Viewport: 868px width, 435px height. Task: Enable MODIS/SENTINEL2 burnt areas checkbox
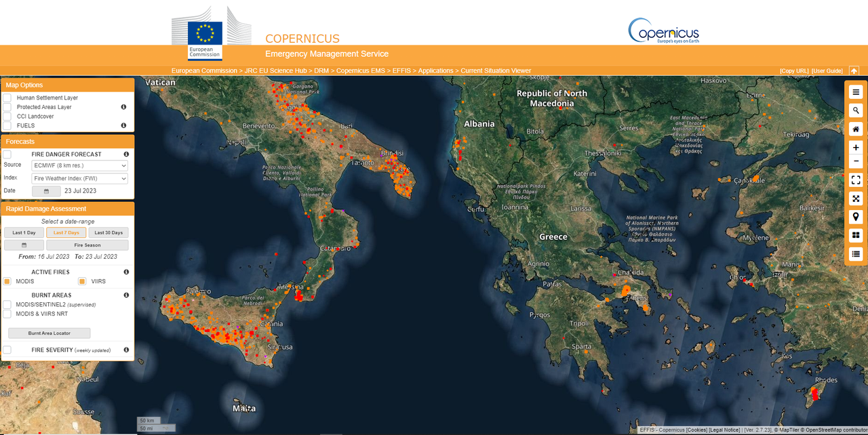pyautogui.click(x=7, y=305)
